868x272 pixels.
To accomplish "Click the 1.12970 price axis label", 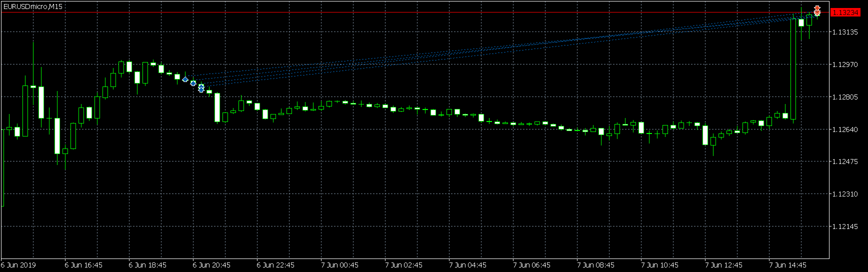I will click(844, 64).
